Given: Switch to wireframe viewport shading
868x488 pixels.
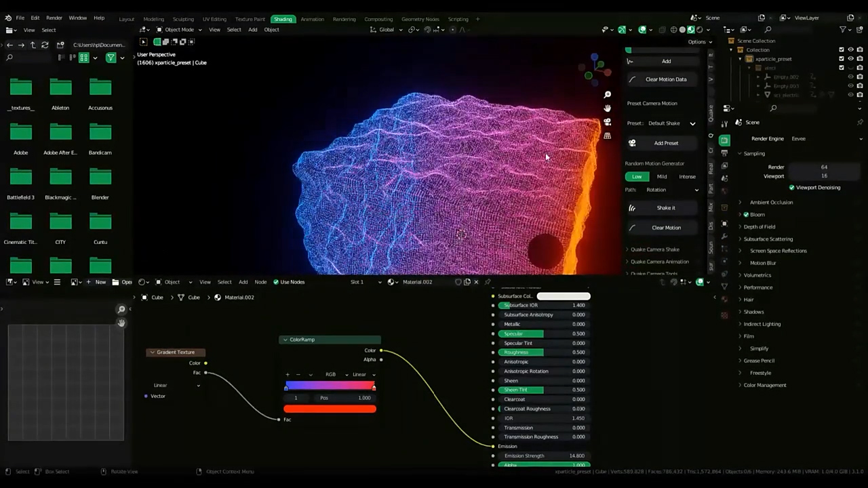Looking at the screenshot, I should [673, 30].
